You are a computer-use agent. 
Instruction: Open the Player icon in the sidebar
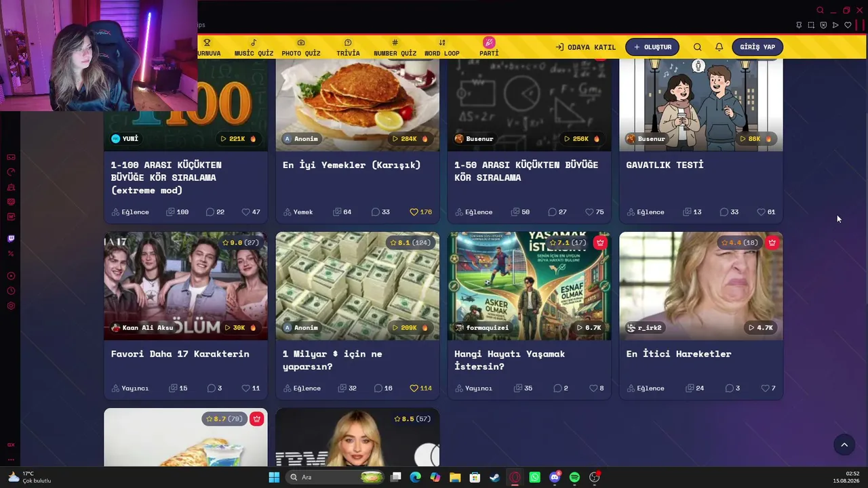(11, 276)
